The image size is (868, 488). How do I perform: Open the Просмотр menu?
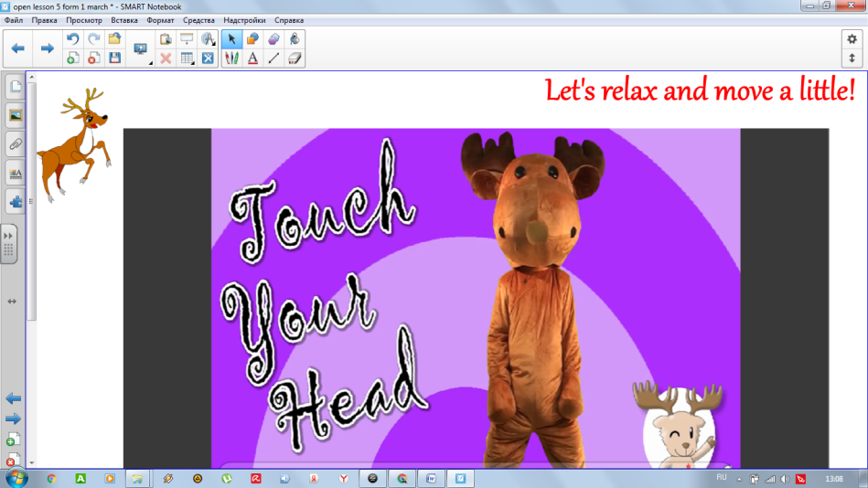pyautogui.click(x=84, y=20)
